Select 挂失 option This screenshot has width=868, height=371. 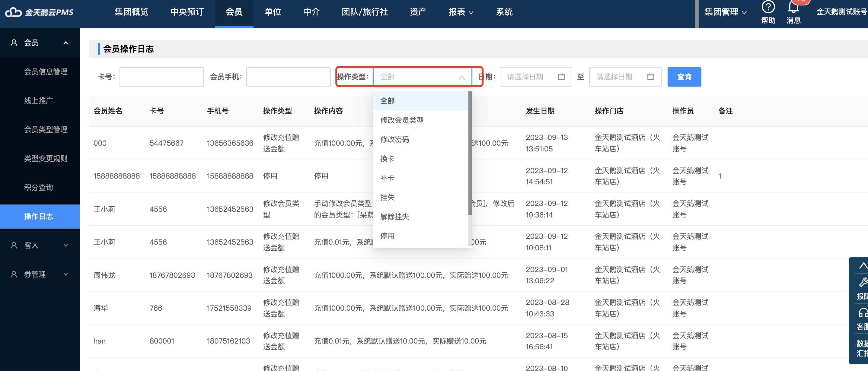click(x=420, y=197)
